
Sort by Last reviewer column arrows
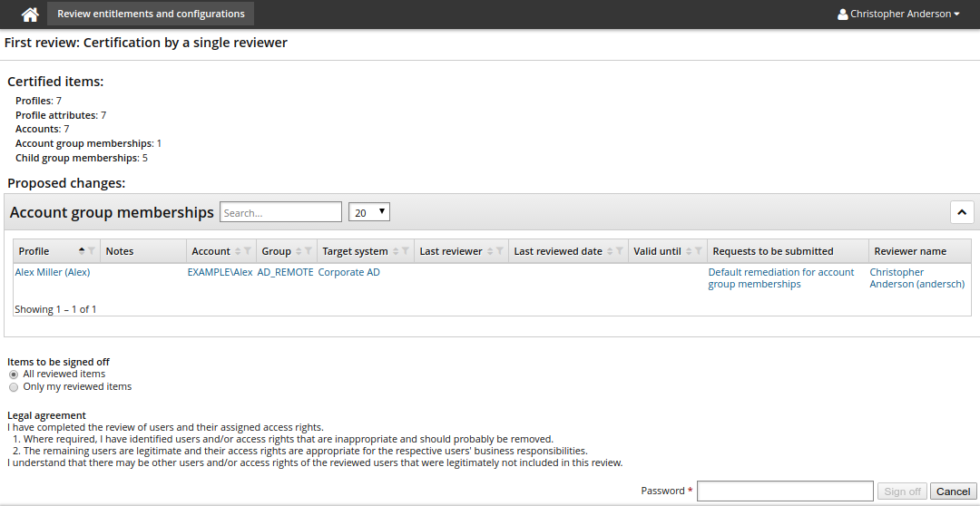click(490, 251)
